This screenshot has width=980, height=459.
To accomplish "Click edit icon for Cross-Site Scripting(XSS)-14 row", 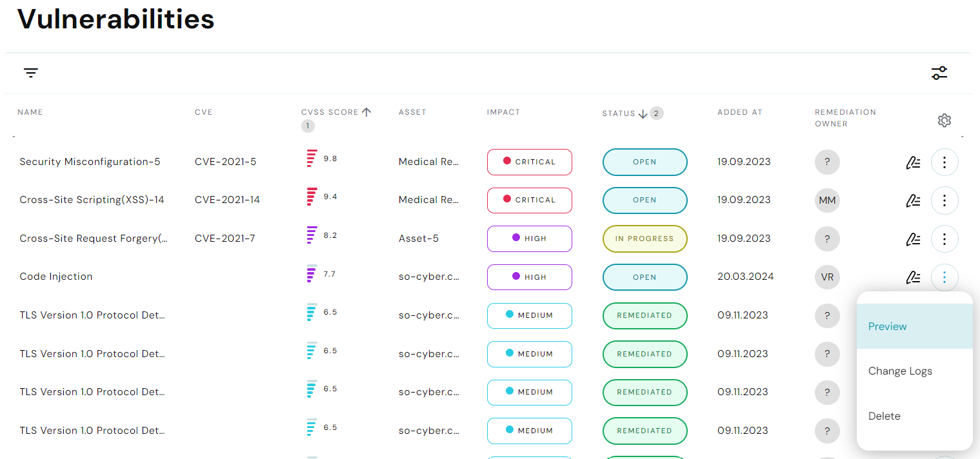I will click(x=913, y=200).
